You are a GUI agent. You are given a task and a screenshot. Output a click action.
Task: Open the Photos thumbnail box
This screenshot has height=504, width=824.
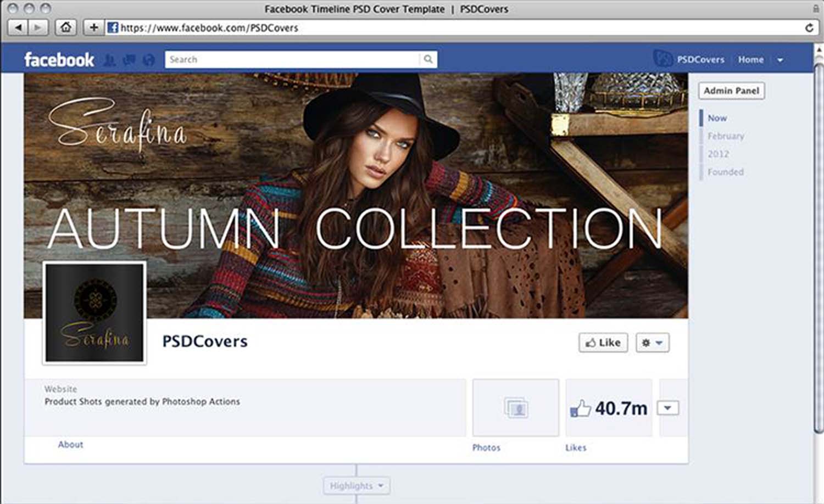515,408
